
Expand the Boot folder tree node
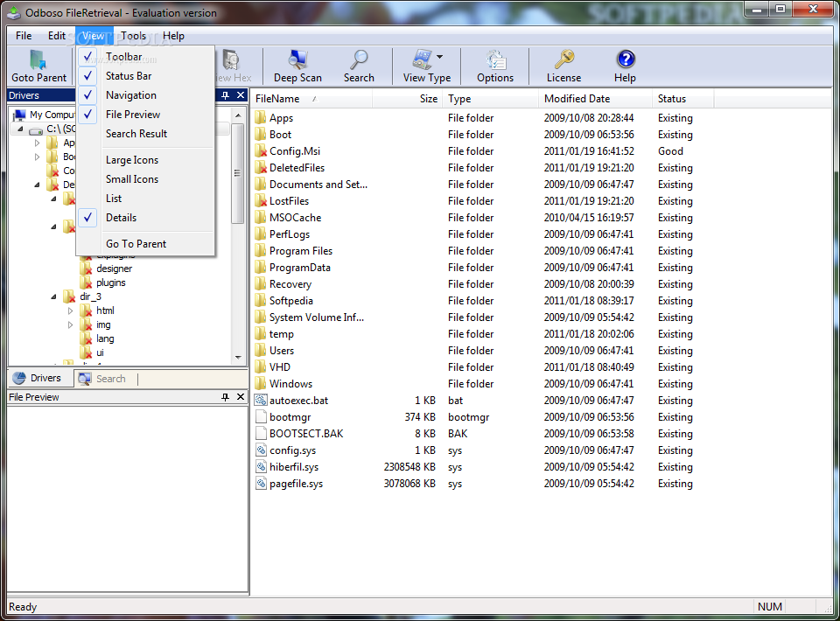coord(37,157)
